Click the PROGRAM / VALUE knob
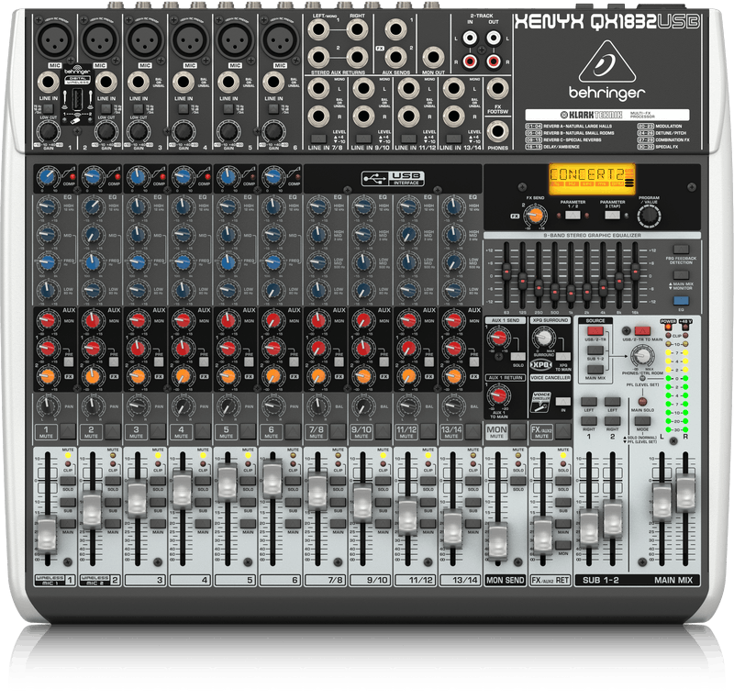The width and height of the screenshot is (734, 700). pyautogui.click(x=649, y=216)
